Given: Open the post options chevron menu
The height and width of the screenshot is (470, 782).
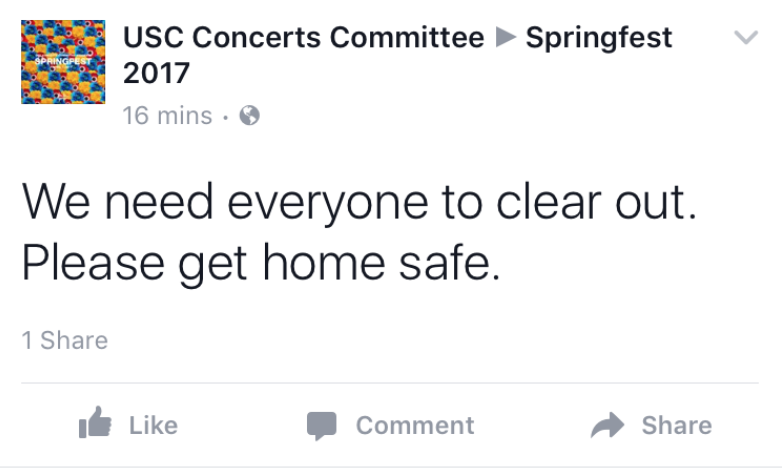Looking at the screenshot, I should [x=746, y=37].
